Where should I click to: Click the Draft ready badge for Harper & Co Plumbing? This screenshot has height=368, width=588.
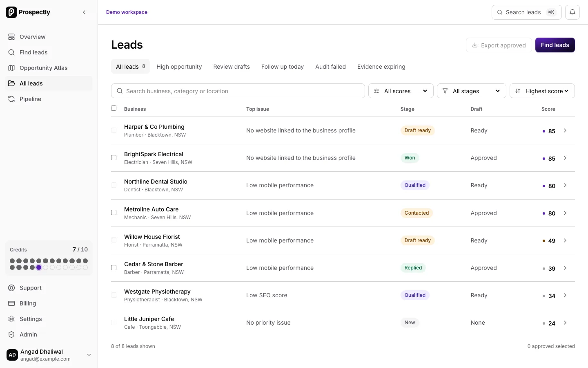[417, 130]
